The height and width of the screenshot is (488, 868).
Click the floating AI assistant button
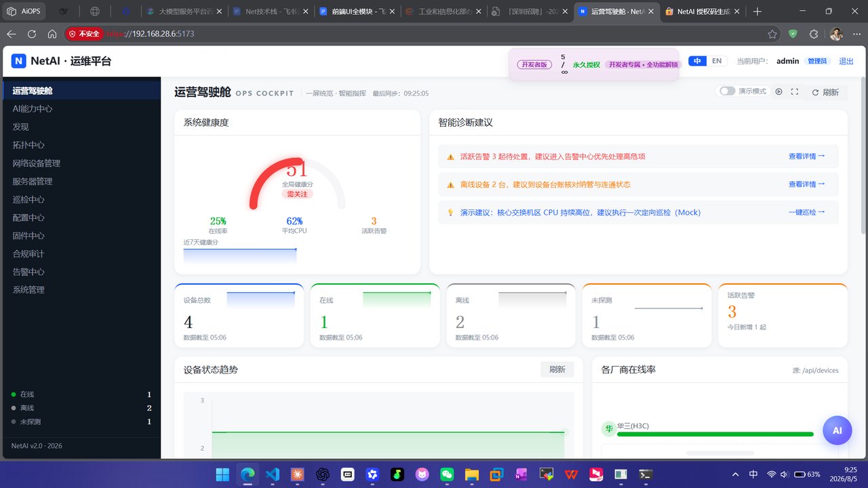(837, 430)
